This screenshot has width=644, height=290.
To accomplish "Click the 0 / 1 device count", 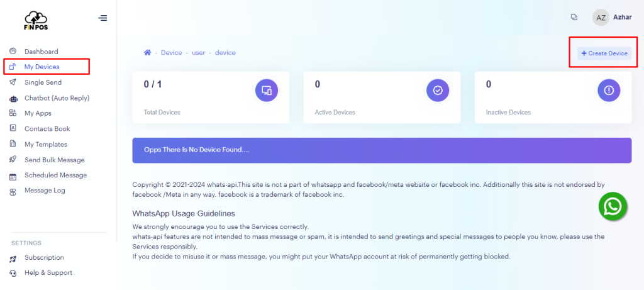I will (152, 85).
